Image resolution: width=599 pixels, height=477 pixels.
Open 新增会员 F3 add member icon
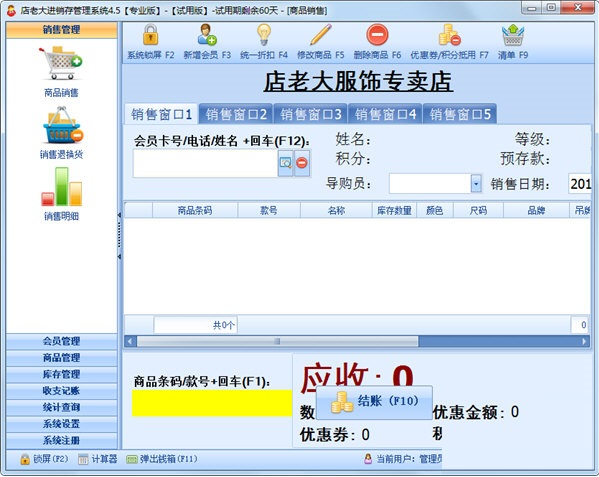pos(207,35)
